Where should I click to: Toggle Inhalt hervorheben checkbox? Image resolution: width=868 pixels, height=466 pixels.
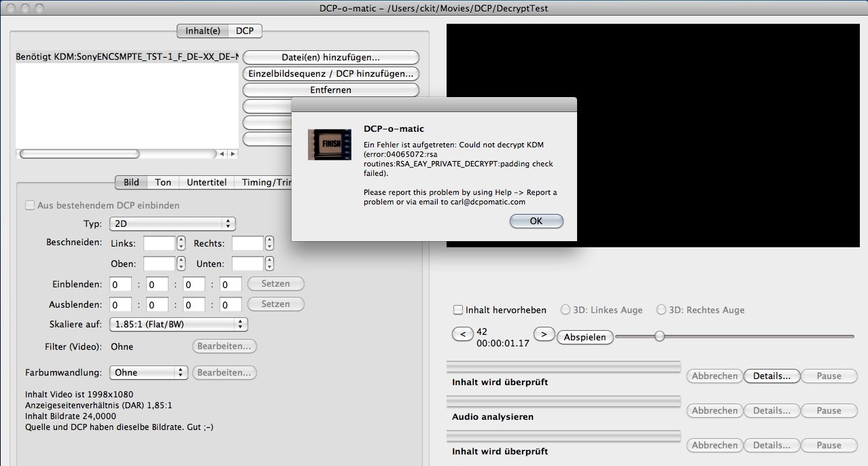(x=458, y=310)
